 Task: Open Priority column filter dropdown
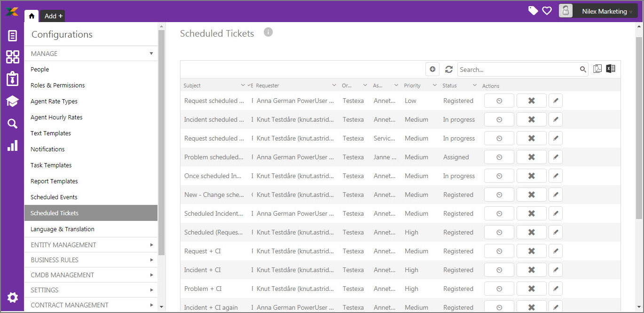click(434, 86)
